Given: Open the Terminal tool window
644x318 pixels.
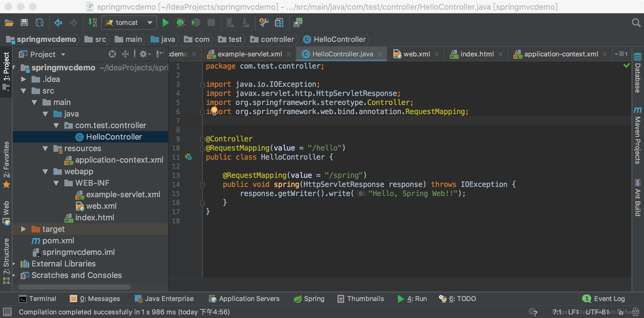Looking at the screenshot, I should click(x=38, y=299).
